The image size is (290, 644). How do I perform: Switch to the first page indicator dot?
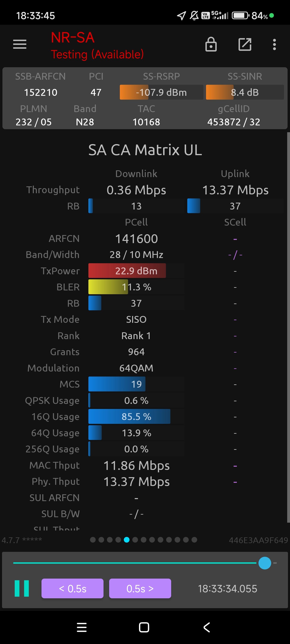pos(93,540)
